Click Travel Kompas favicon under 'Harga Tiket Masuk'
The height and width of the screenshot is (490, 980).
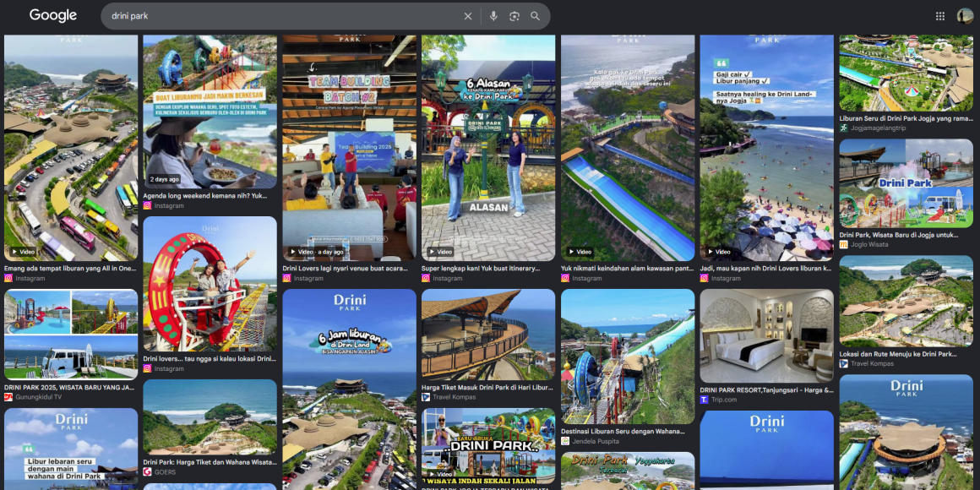[426, 397]
